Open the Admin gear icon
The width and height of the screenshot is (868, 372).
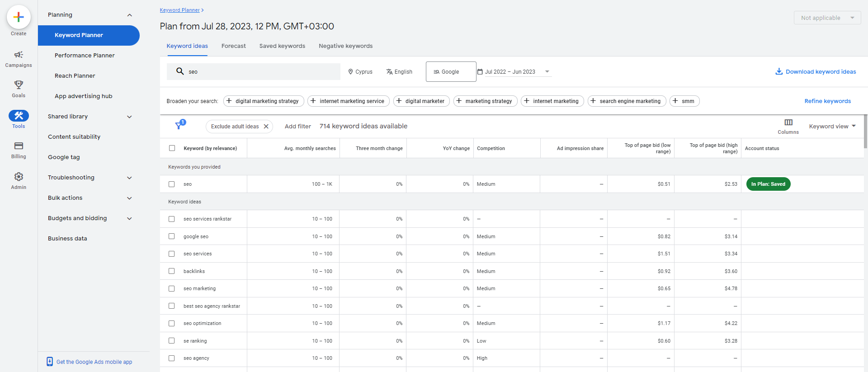(19, 176)
